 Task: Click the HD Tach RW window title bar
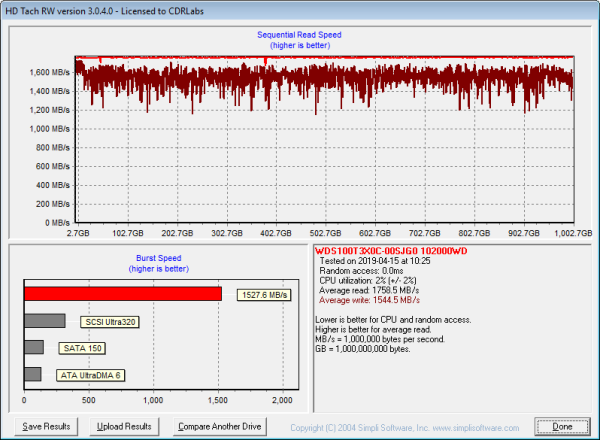tap(300, 11)
